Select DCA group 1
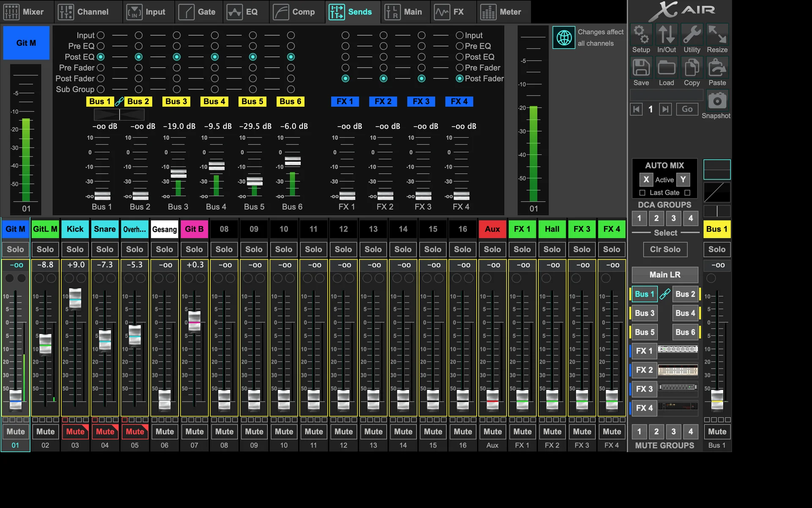812x508 pixels. coord(639,218)
